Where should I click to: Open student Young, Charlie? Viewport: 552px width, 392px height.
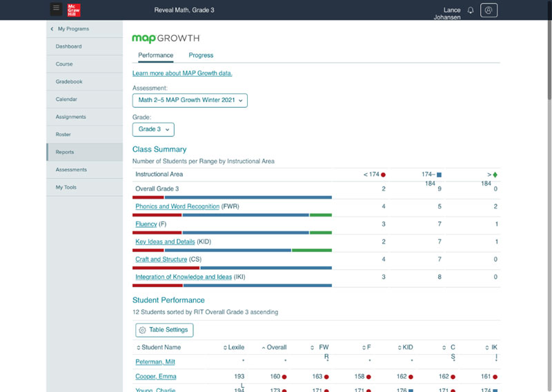(155, 390)
